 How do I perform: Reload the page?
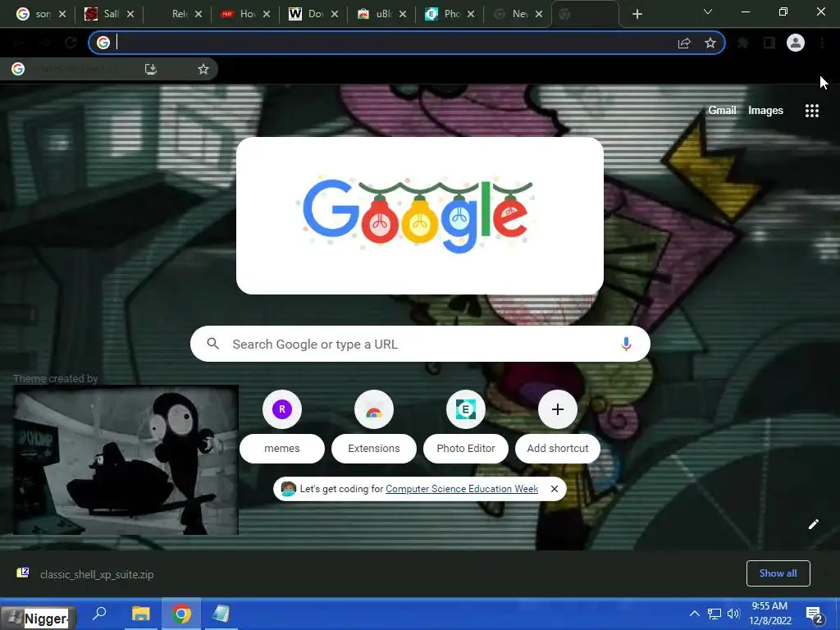[71, 43]
